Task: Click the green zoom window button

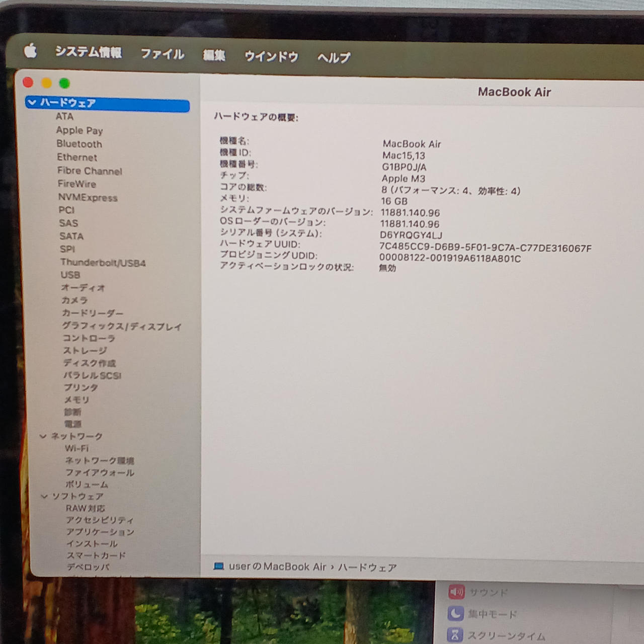Action: [64, 83]
